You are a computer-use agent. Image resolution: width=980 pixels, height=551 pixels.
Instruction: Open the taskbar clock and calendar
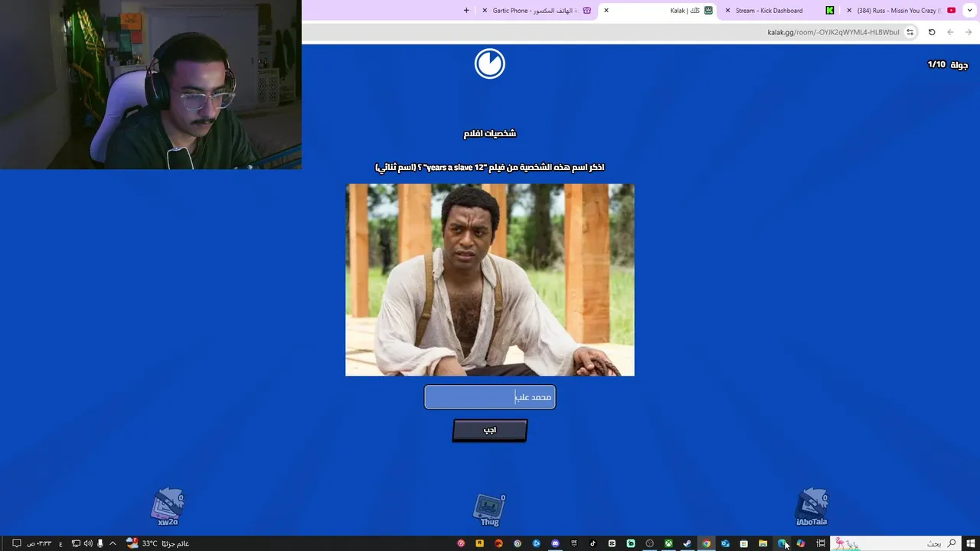coord(39,543)
